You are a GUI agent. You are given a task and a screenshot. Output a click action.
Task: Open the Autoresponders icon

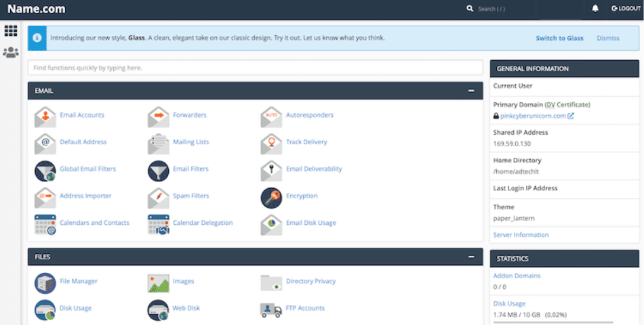[x=271, y=116]
